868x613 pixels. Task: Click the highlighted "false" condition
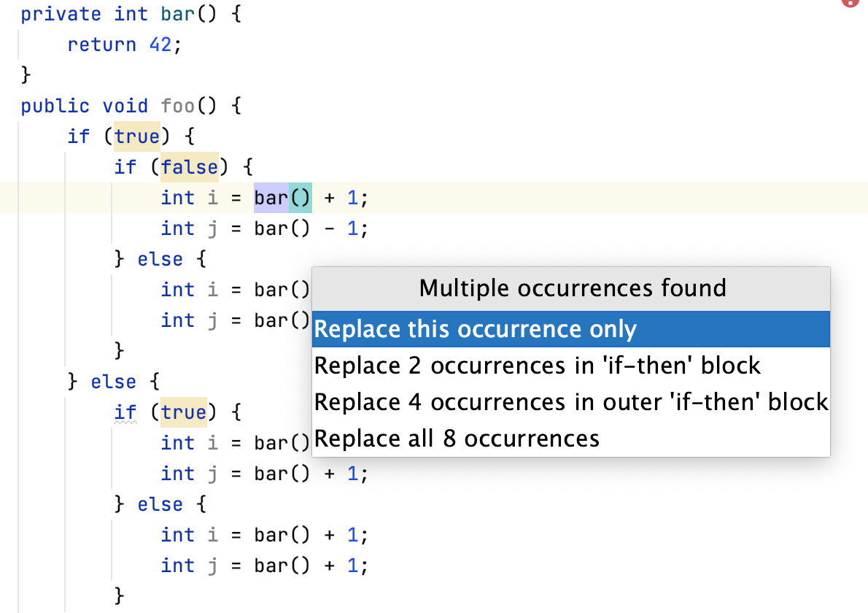click(190, 168)
